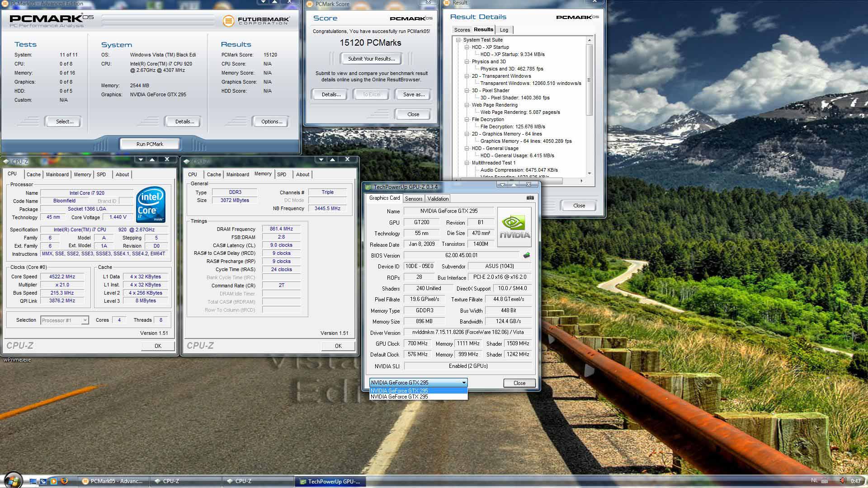Click the wPrime.exe desktop shortcut
Image resolution: width=868 pixels, height=488 pixels.
click(x=18, y=360)
